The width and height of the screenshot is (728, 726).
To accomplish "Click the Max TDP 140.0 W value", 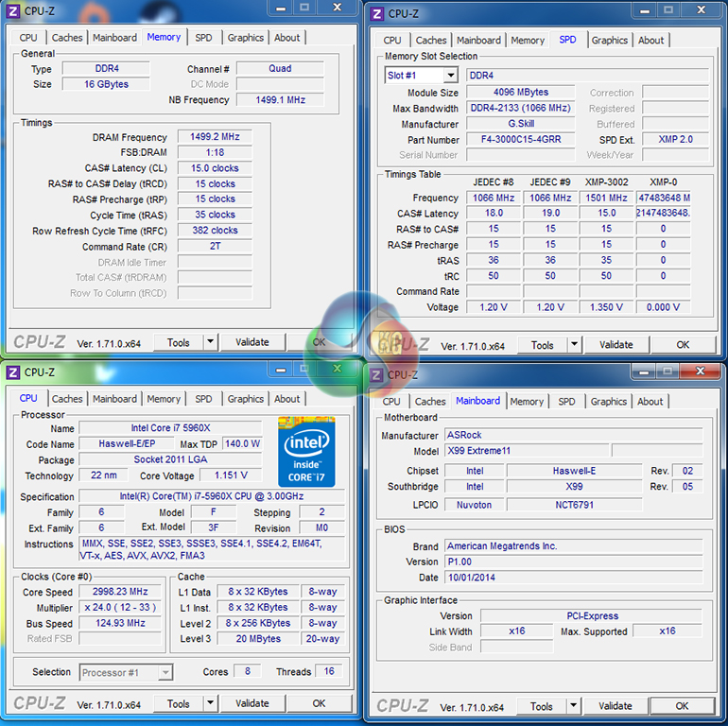I will click(242, 443).
